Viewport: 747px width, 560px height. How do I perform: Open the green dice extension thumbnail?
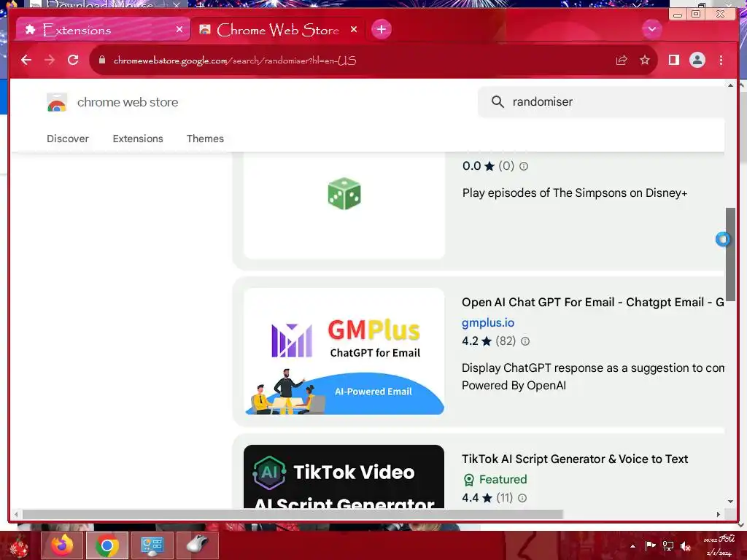pos(344,205)
